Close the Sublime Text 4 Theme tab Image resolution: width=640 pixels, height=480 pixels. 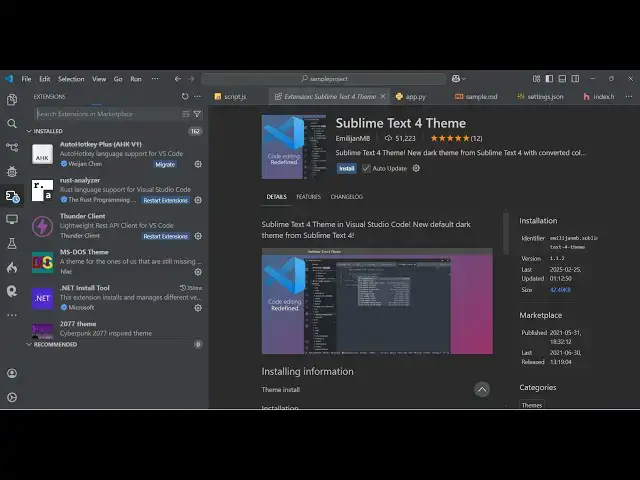pos(382,96)
